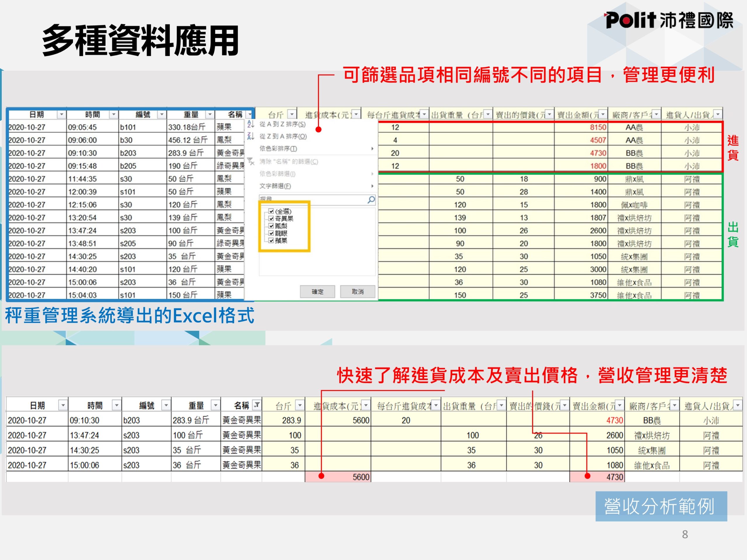Open 進貨人/出貨人 filter dropdown in lower table
Viewport: 747px width, 560px height.
tap(738, 405)
